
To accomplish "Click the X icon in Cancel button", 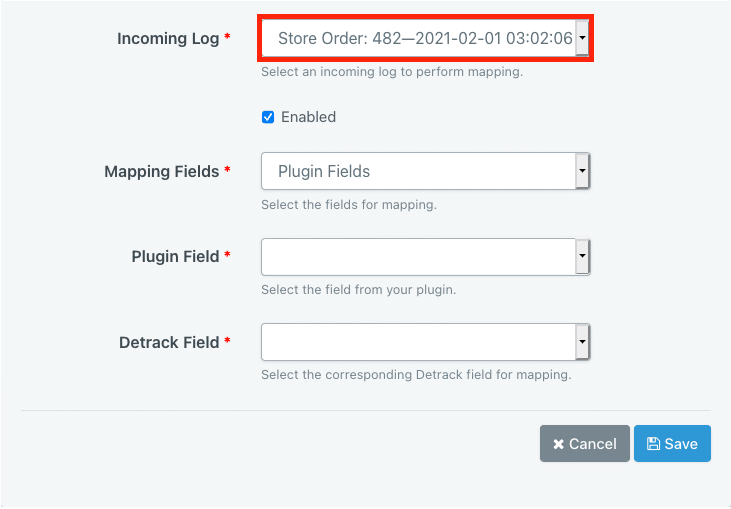I will (x=558, y=444).
